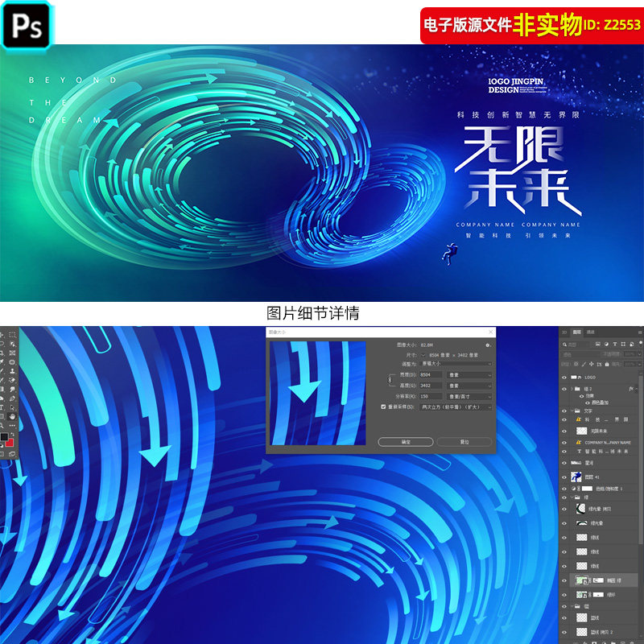The width and height of the screenshot is (644, 644).
Task: Switch to the 3D panel tab
Action: 564,332
